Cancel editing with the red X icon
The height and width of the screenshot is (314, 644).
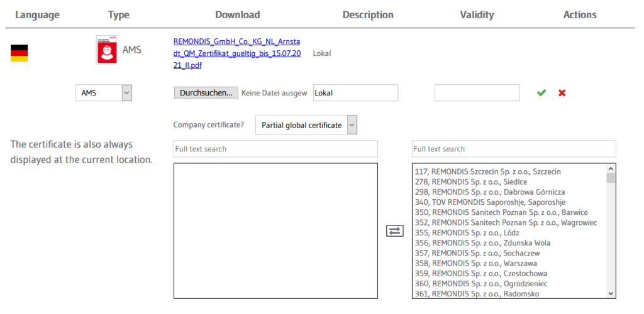[562, 93]
